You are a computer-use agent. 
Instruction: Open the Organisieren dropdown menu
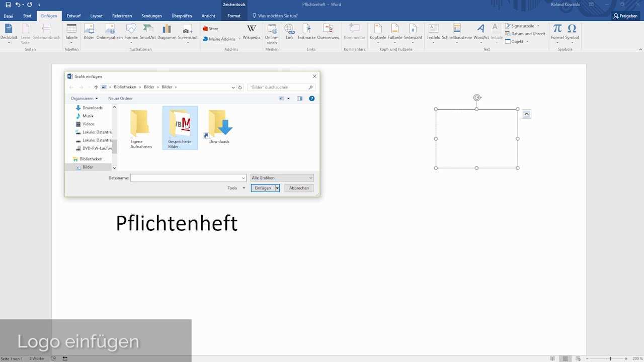84,99
